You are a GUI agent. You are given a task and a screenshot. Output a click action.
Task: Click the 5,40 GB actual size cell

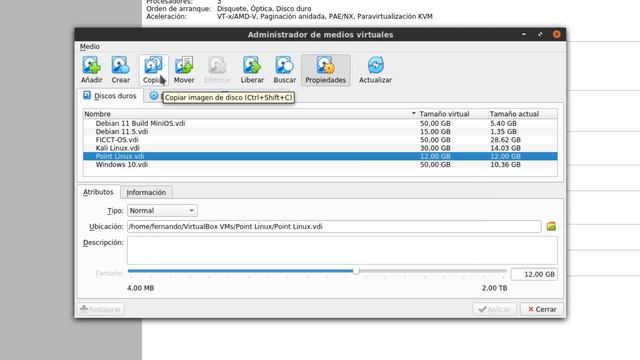coord(503,123)
